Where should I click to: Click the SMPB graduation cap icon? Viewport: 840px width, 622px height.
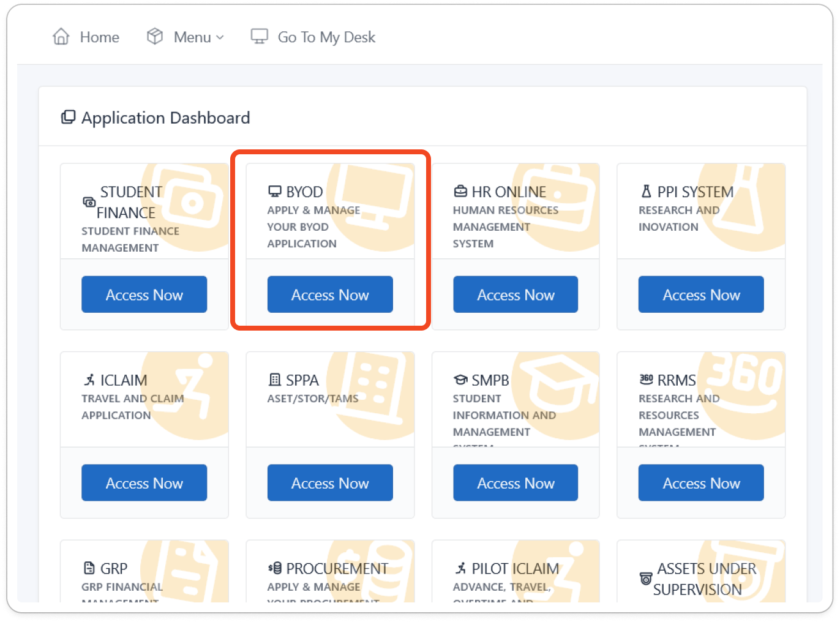click(460, 380)
